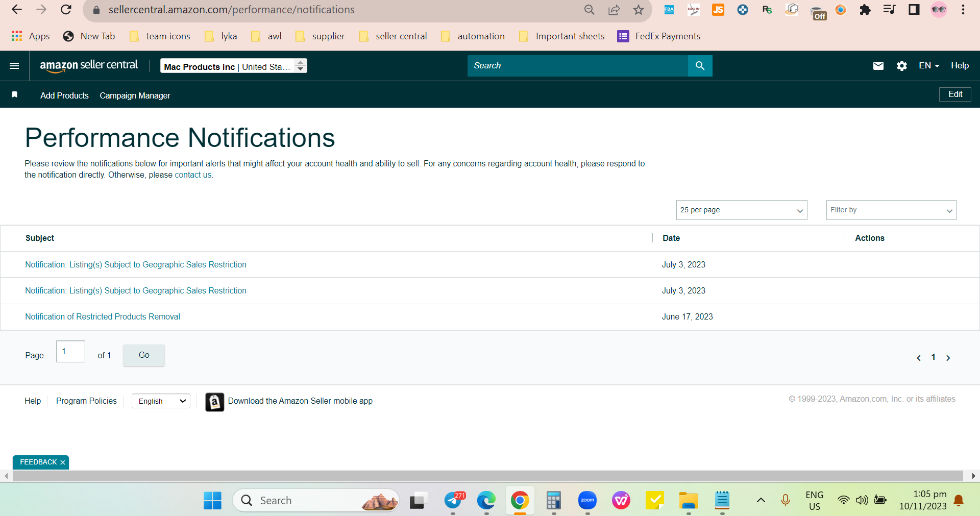
Task: Click the June 17, 2023 date cell
Action: point(687,317)
